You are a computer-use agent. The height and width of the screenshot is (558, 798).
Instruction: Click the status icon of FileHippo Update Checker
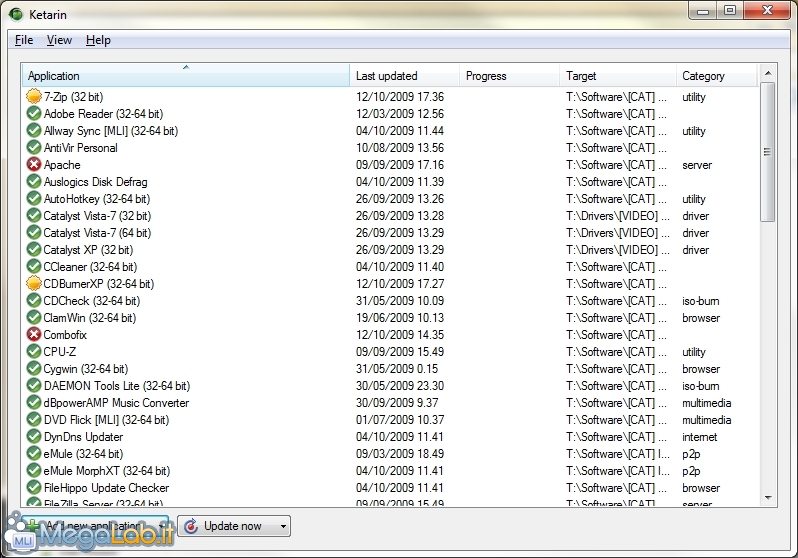(x=34, y=488)
